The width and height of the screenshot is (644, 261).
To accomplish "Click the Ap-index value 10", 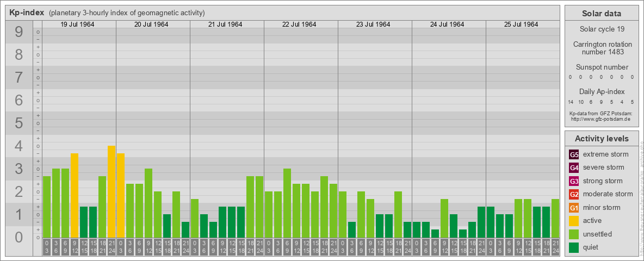I will (581, 102).
